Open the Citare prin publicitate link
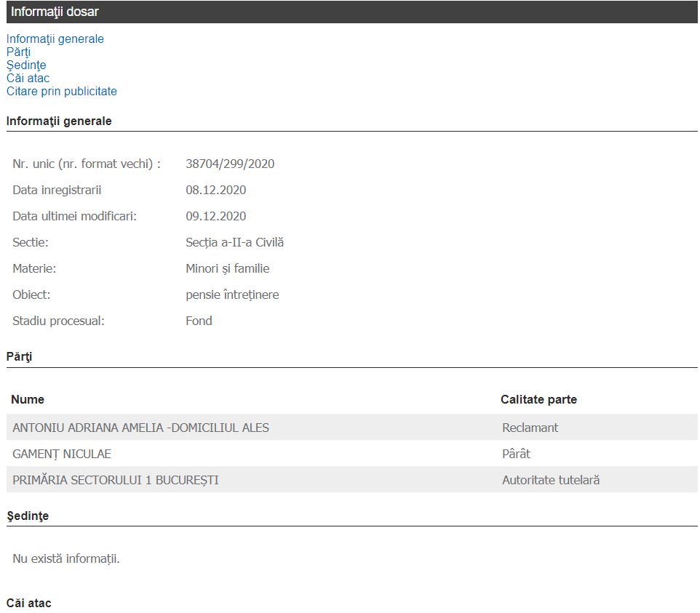Screen dimensions: 700x613 point(62,92)
